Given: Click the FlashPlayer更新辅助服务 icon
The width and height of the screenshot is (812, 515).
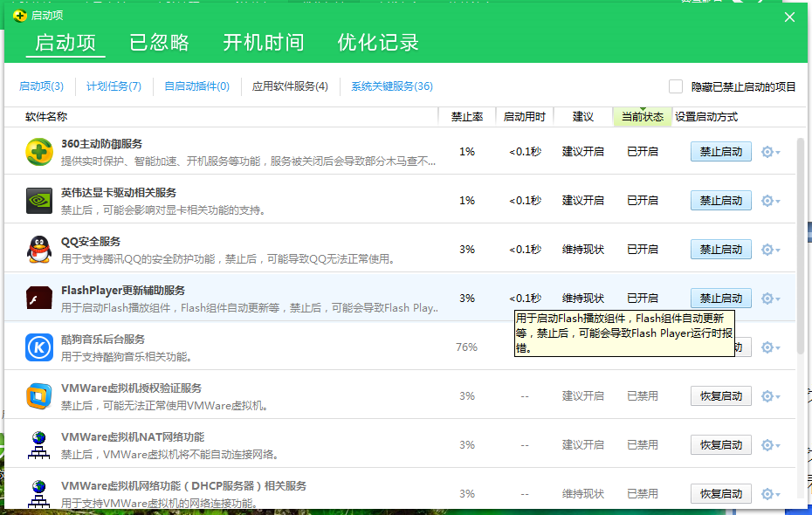Looking at the screenshot, I should (39, 299).
